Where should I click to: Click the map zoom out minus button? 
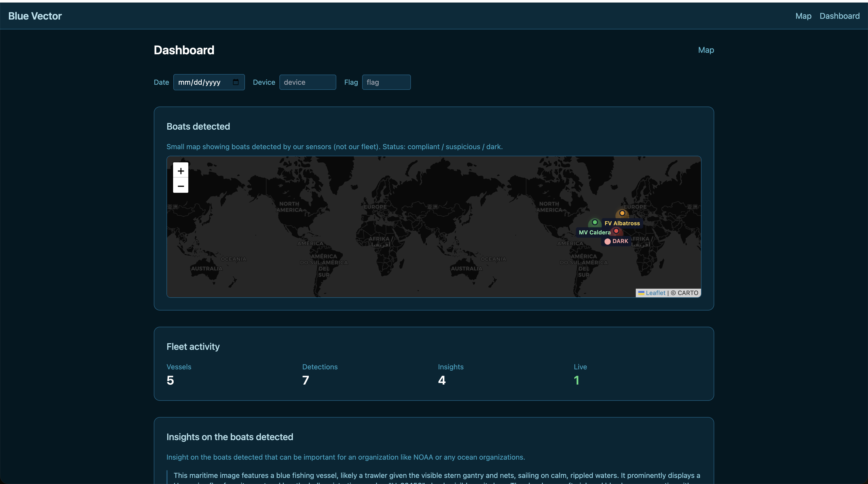[x=181, y=186]
